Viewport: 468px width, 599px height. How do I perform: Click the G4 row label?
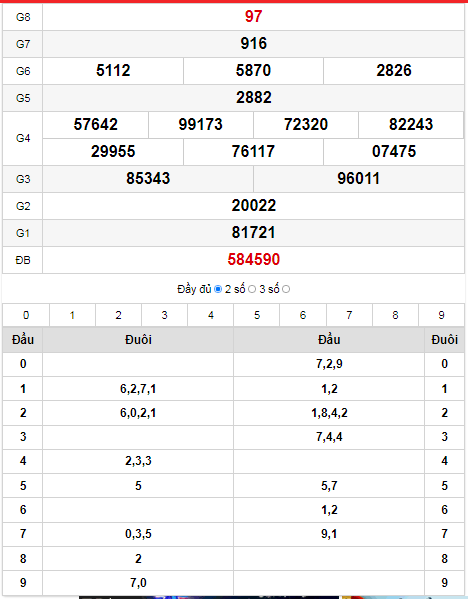tap(23, 138)
